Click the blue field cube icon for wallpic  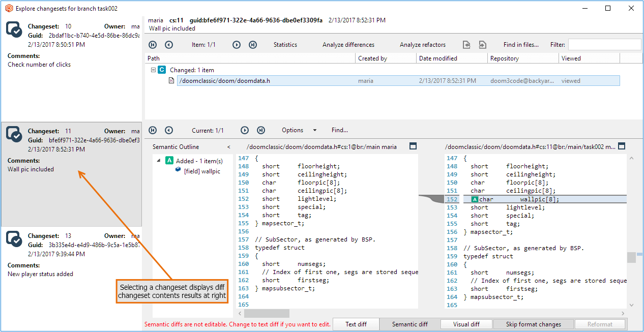click(179, 171)
